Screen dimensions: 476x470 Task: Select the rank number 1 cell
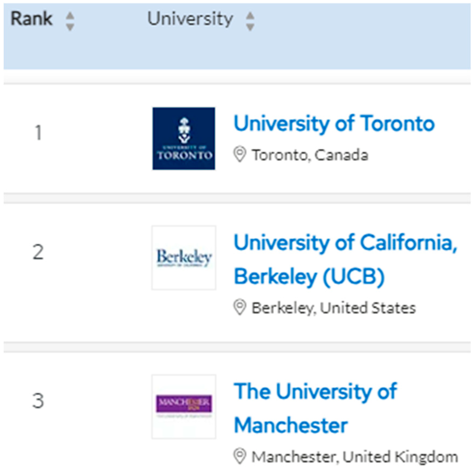(x=38, y=133)
